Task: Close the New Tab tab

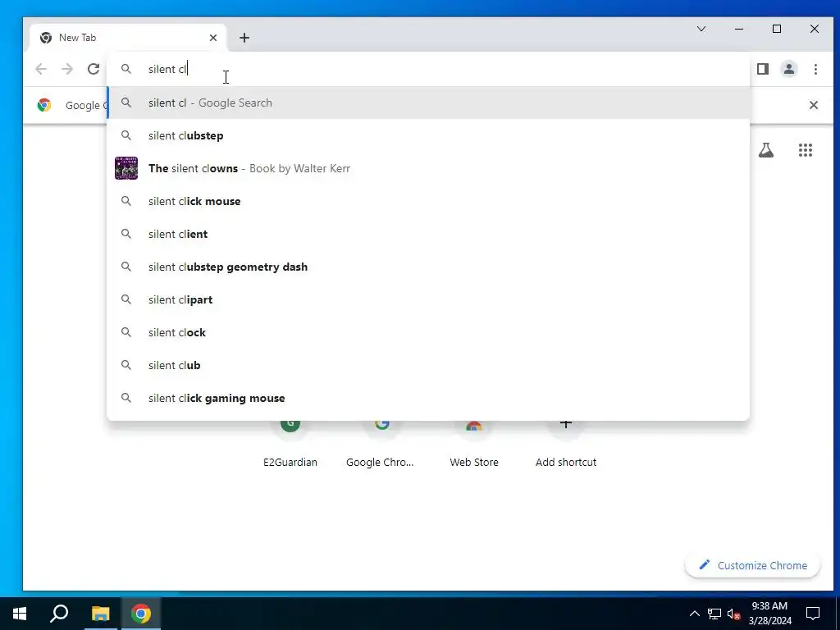Action: coord(213,38)
